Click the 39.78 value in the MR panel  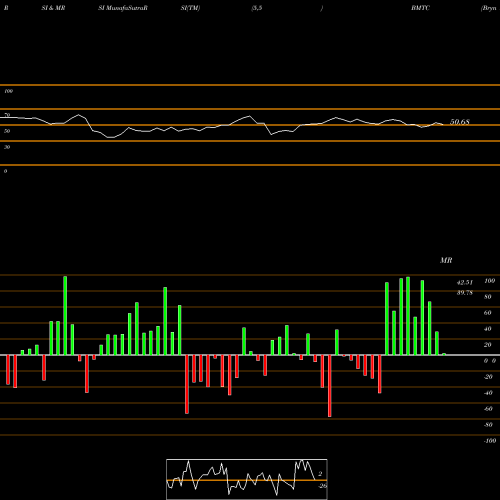(465, 293)
